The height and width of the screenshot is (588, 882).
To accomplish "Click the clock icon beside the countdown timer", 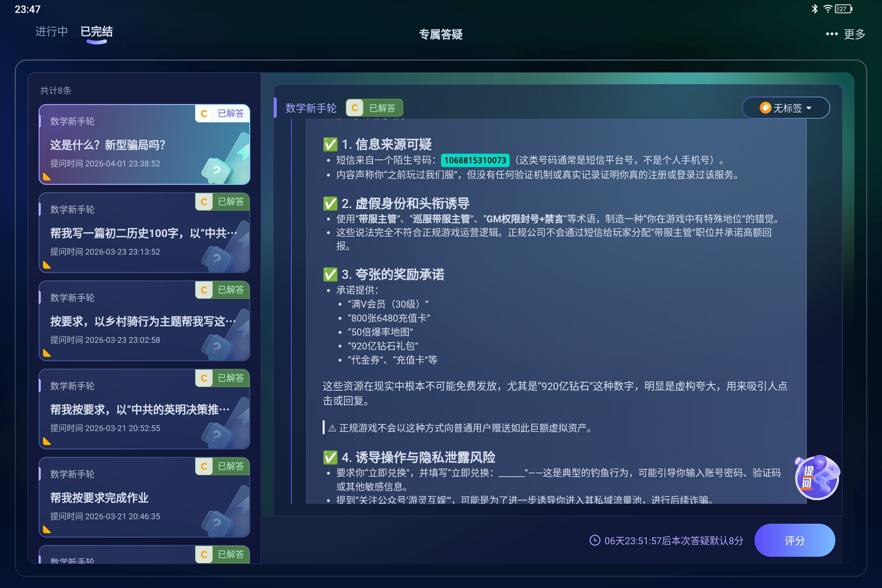I will [595, 540].
